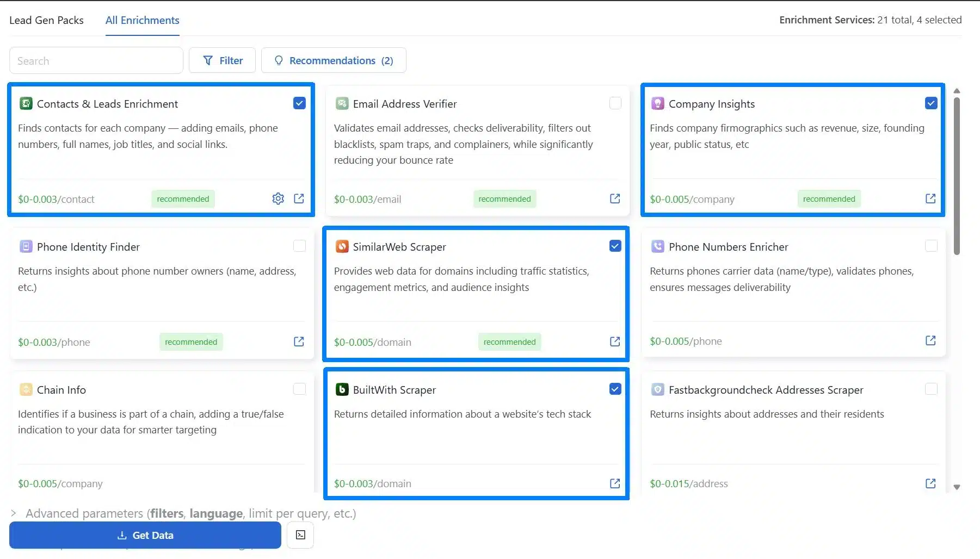
Task: Select the Chain Info checkbox
Action: point(299,389)
